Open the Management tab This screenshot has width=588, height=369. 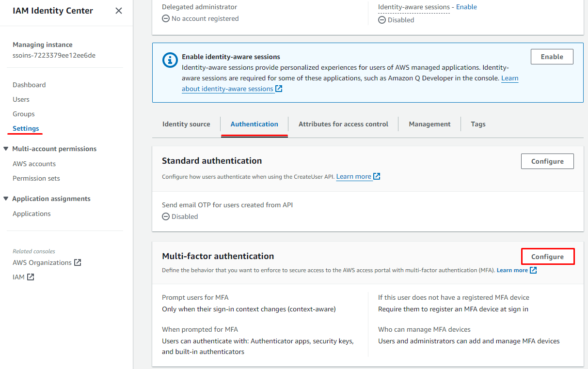point(429,124)
